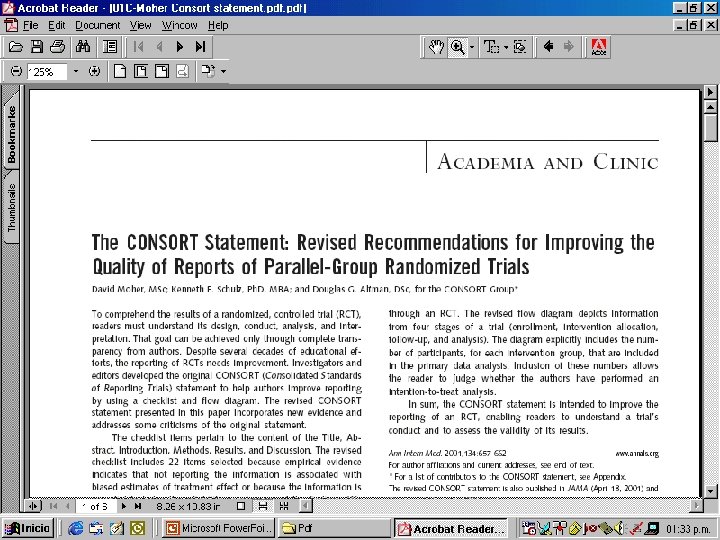Open the Window menu
The image size is (720, 540).
[180, 25]
